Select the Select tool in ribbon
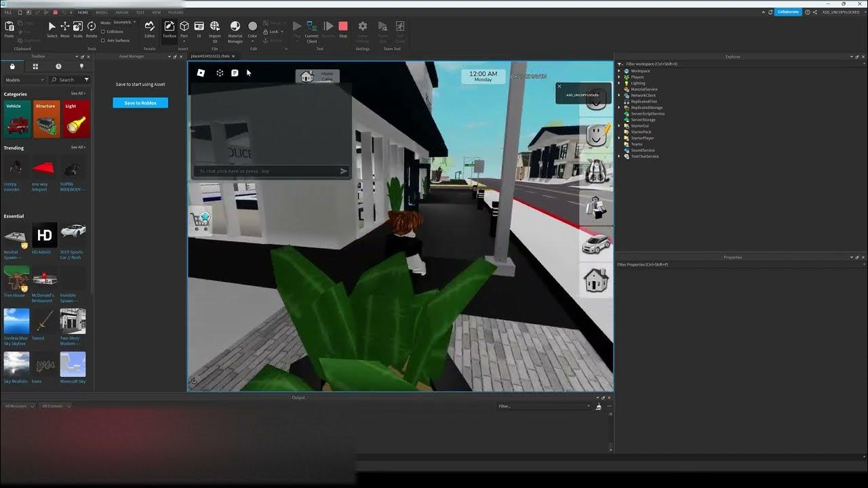Viewport: 868px width, 488px height. tap(52, 28)
